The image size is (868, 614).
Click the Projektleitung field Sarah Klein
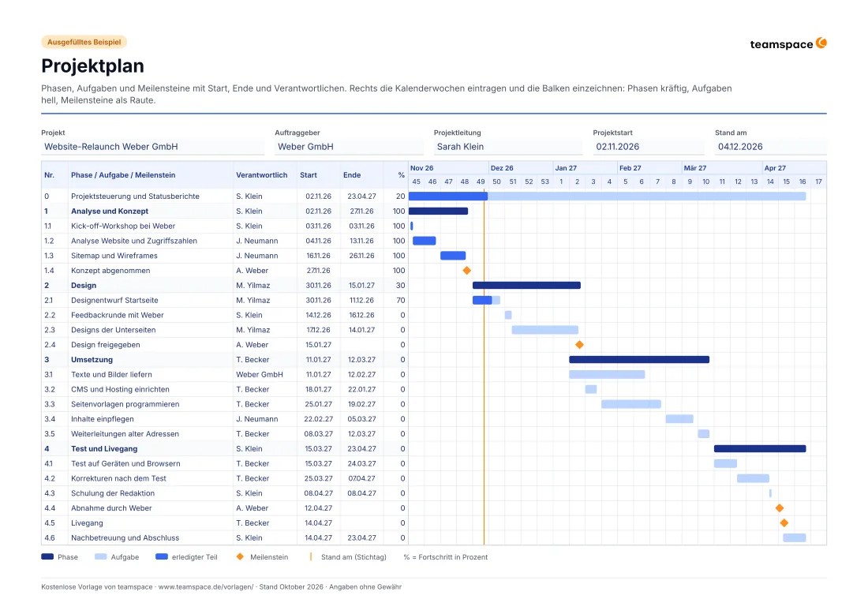pyautogui.click(x=507, y=147)
